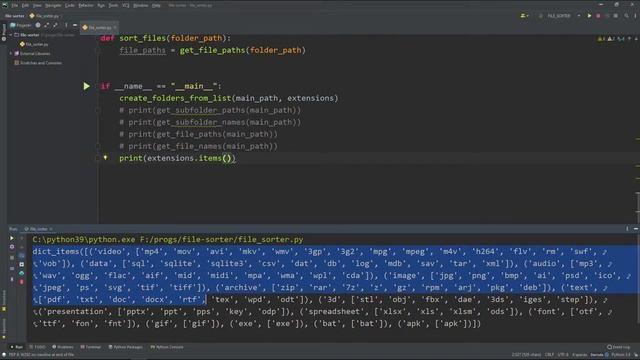Viewport: 640px width, 360px height.
Task: Open the Tools menu
Action: (113, 5)
